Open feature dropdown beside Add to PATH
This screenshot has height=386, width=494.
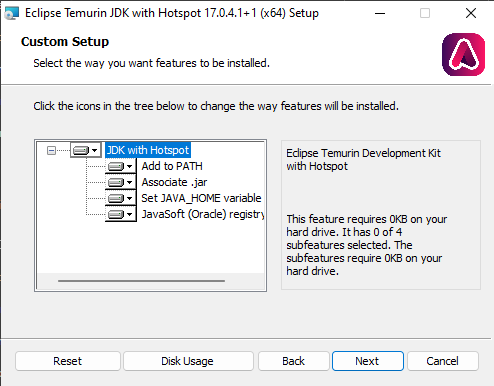[x=121, y=166]
